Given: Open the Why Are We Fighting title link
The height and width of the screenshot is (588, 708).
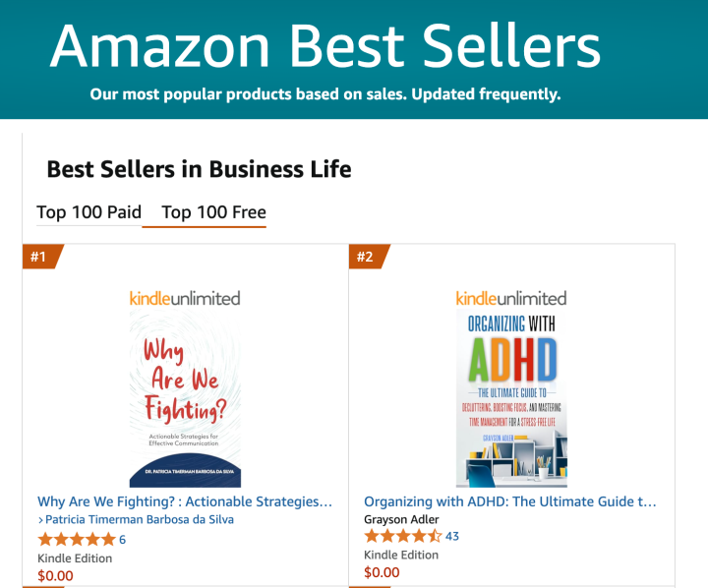Looking at the screenshot, I should click(x=185, y=501).
